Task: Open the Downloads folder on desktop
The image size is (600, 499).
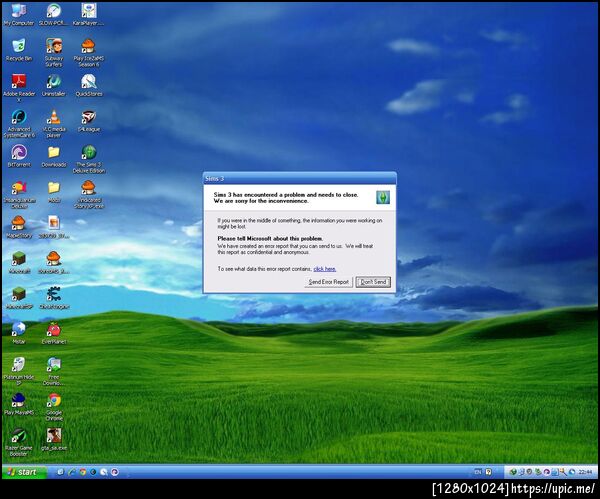Action: (x=54, y=156)
